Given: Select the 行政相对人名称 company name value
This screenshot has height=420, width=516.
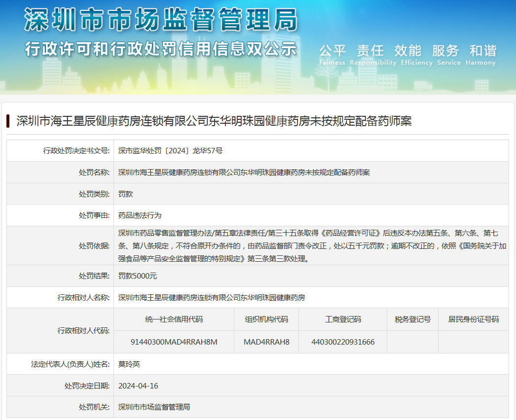Looking at the screenshot, I should point(212,298).
